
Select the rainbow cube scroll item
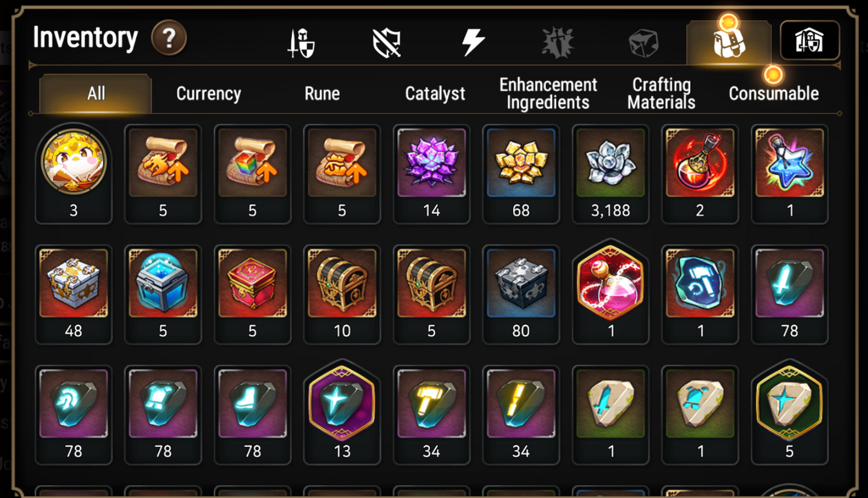[x=252, y=174]
